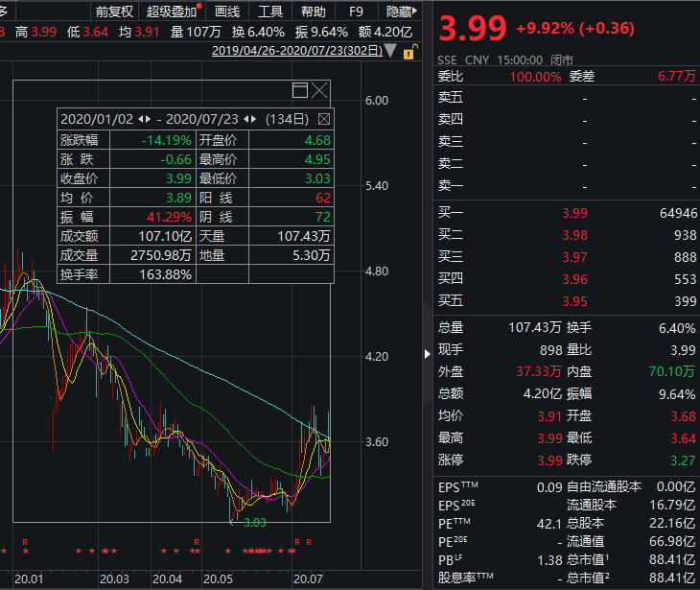Expand the date range dropdown triangle
Viewport: 700px width, 590px height.
coord(390,50)
